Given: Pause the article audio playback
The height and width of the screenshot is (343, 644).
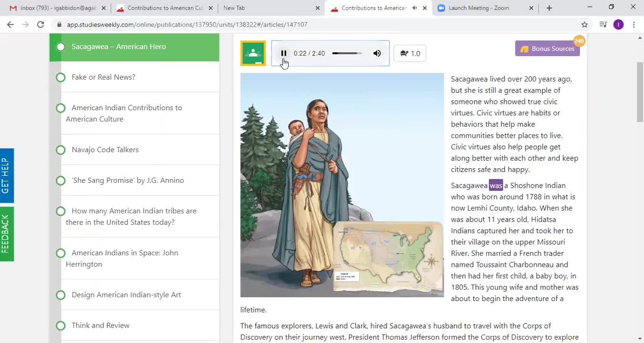Looking at the screenshot, I should pos(283,53).
